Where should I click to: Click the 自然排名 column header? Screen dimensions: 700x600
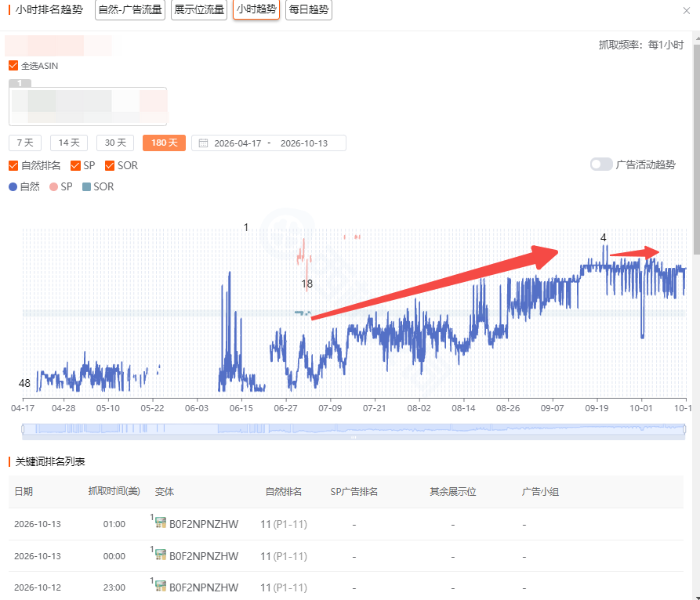[284, 492]
